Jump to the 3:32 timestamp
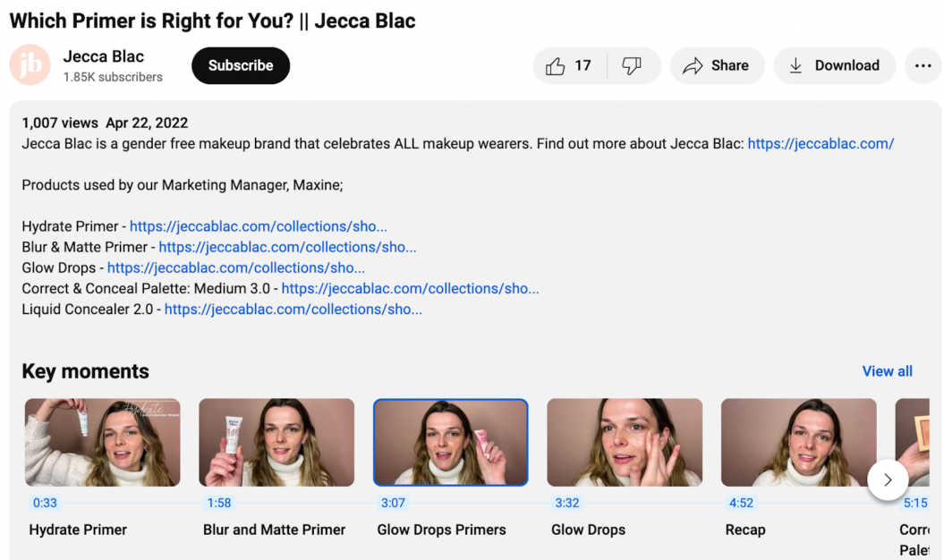 [566, 503]
